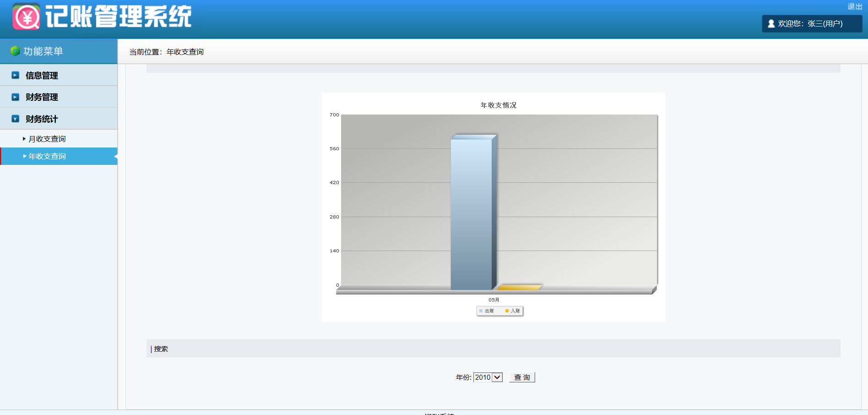Click the white triangle before 年收支查询
This screenshot has height=415, width=868.
tap(25, 156)
